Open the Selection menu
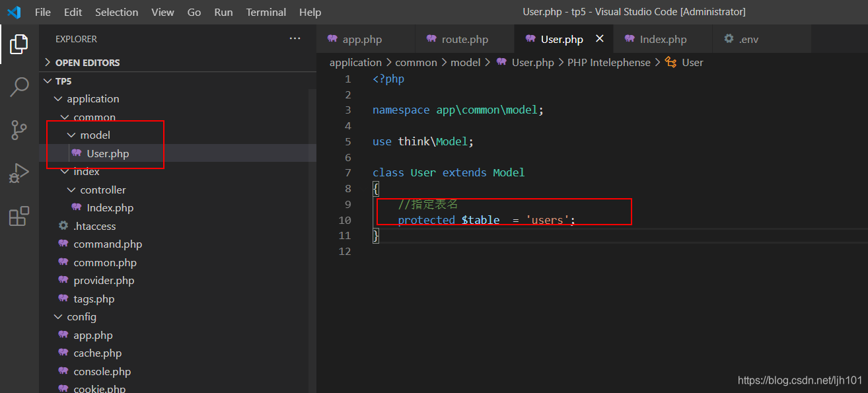 (x=117, y=12)
